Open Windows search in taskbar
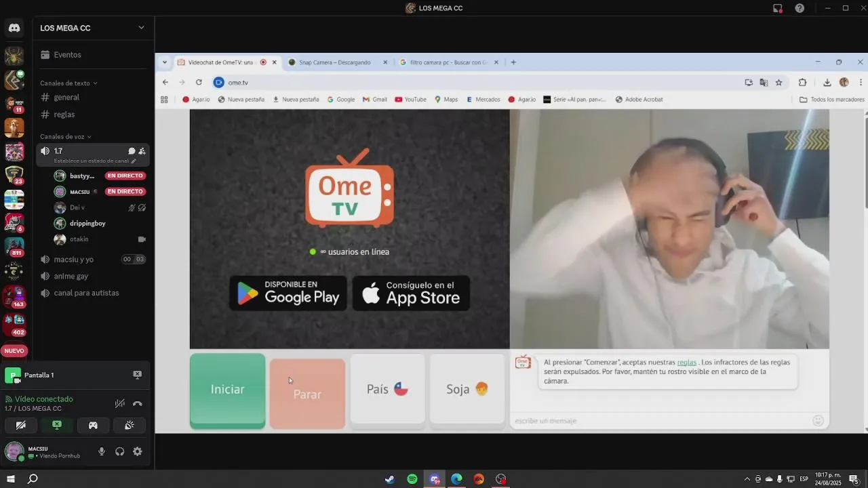 pyautogui.click(x=33, y=479)
